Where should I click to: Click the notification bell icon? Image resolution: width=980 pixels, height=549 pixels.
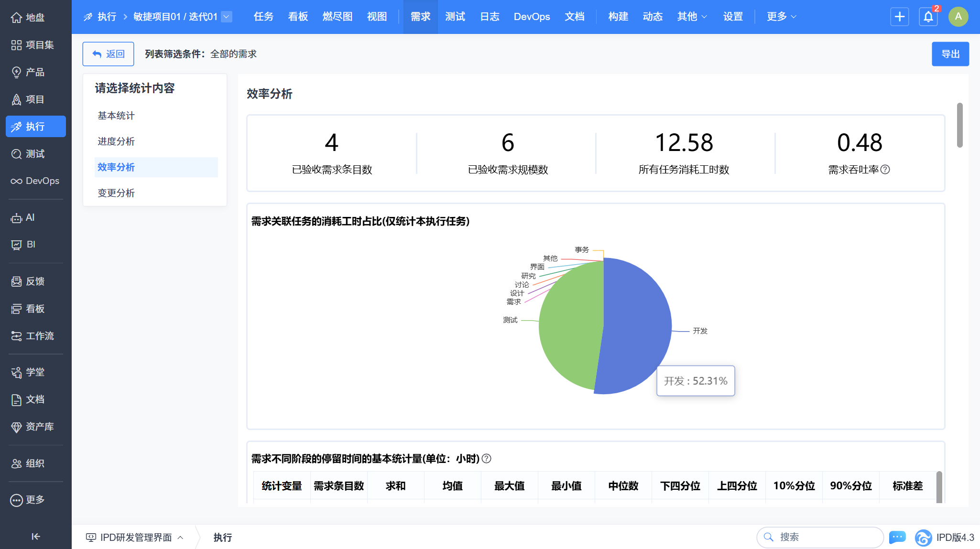click(928, 17)
